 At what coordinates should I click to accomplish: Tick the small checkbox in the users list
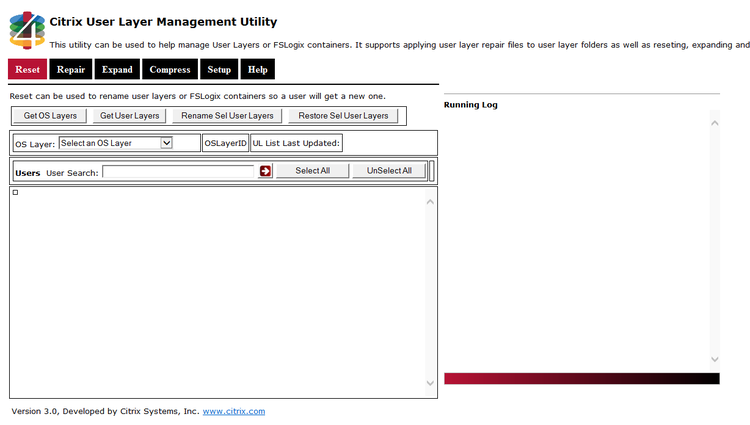click(x=15, y=192)
